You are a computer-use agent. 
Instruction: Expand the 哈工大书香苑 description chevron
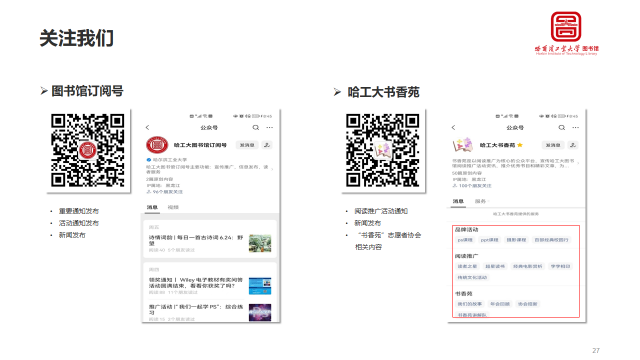pos(578,162)
